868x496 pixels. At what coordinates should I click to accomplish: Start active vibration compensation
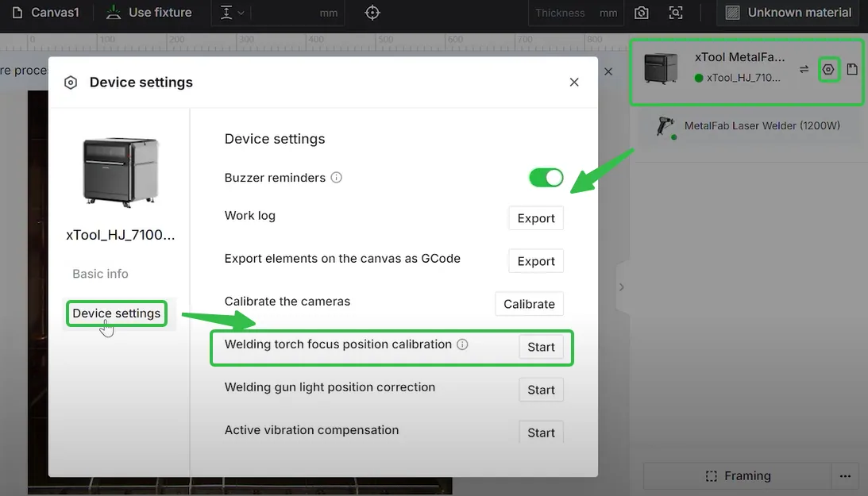tap(541, 433)
